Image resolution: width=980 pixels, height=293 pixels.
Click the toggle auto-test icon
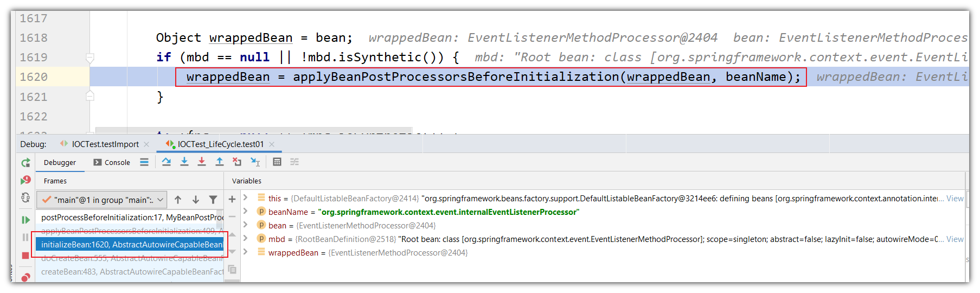tap(25, 198)
